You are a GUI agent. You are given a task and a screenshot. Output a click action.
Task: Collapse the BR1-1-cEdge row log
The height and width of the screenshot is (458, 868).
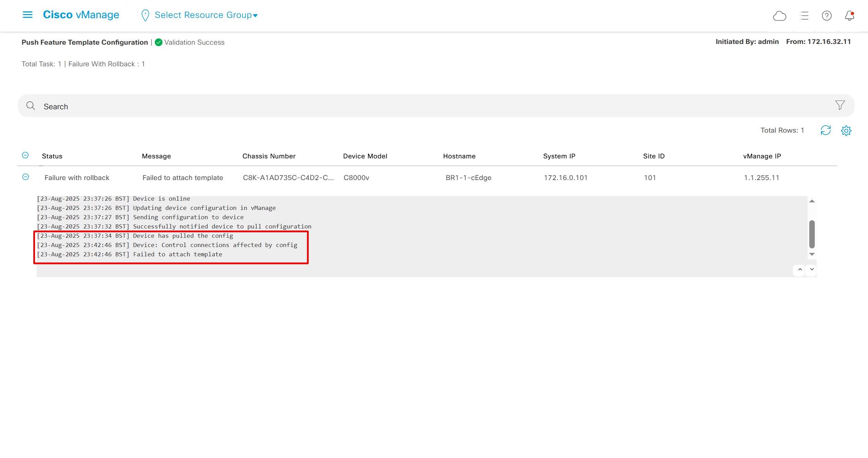(x=25, y=177)
